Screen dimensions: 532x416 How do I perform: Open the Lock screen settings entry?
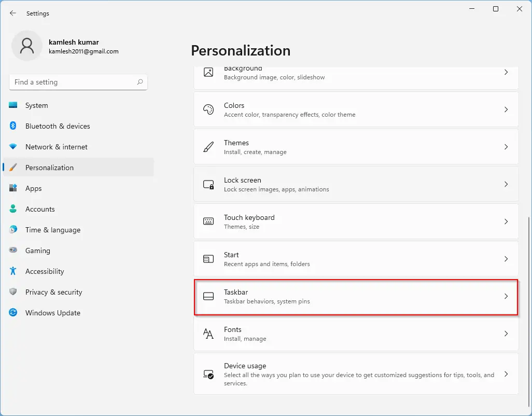pos(356,184)
